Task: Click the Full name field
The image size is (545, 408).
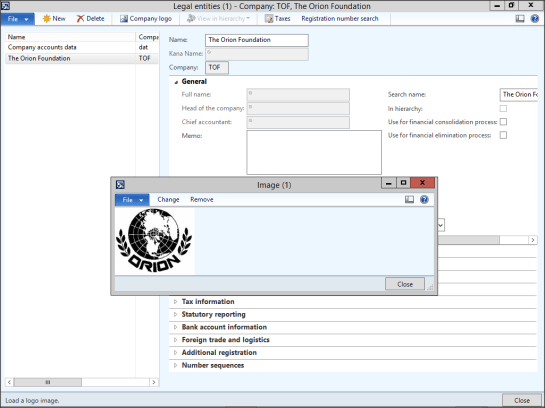Action: tap(298, 95)
